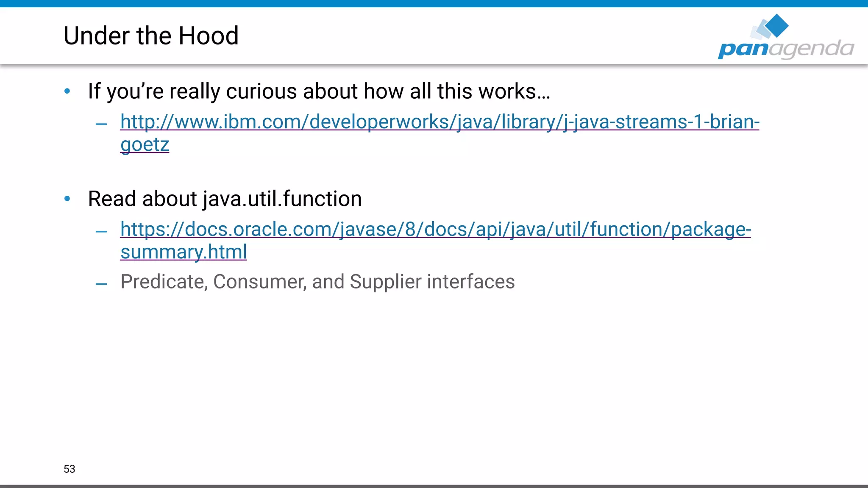Click the underlined "summary.html" link text

point(184,252)
